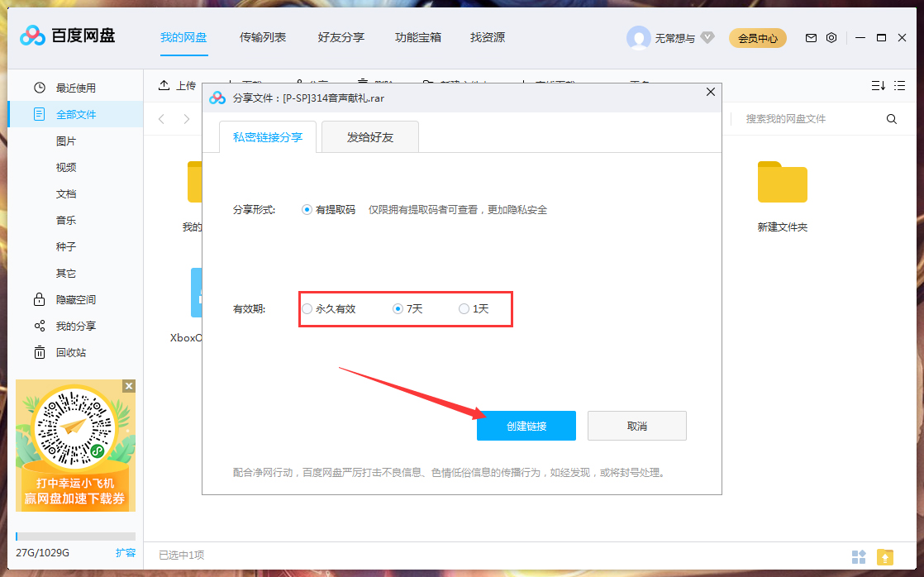Click the 会员中心 membership center button

pos(757,37)
